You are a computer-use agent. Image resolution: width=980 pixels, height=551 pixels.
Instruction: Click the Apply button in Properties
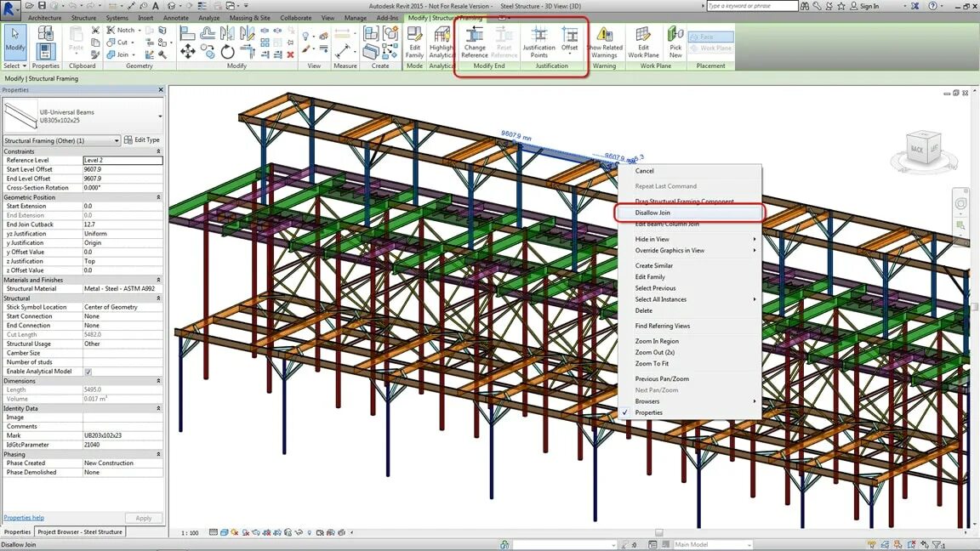[143, 519]
